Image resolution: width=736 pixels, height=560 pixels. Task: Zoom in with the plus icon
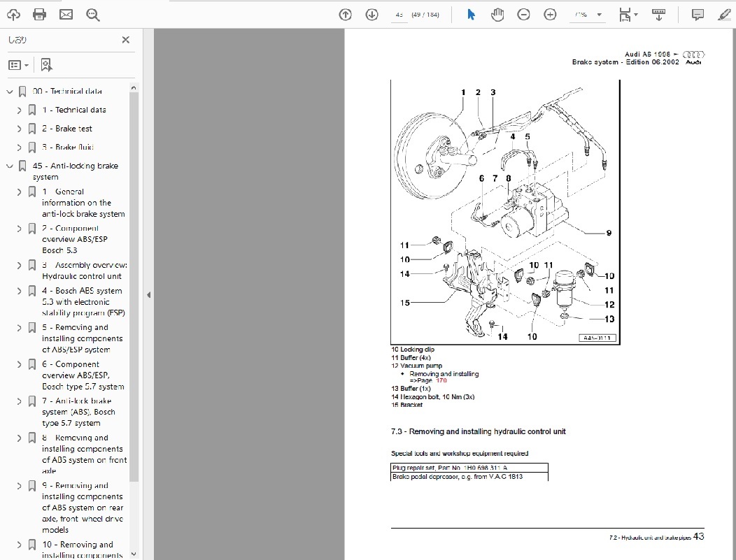pyautogui.click(x=550, y=15)
